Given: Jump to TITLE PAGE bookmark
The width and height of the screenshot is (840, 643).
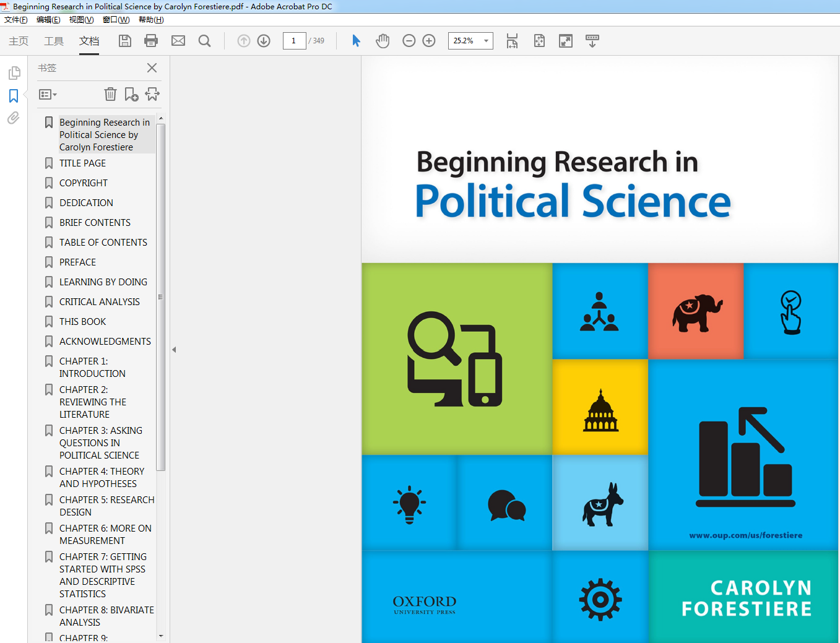Looking at the screenshot, I should coord(82,163).
